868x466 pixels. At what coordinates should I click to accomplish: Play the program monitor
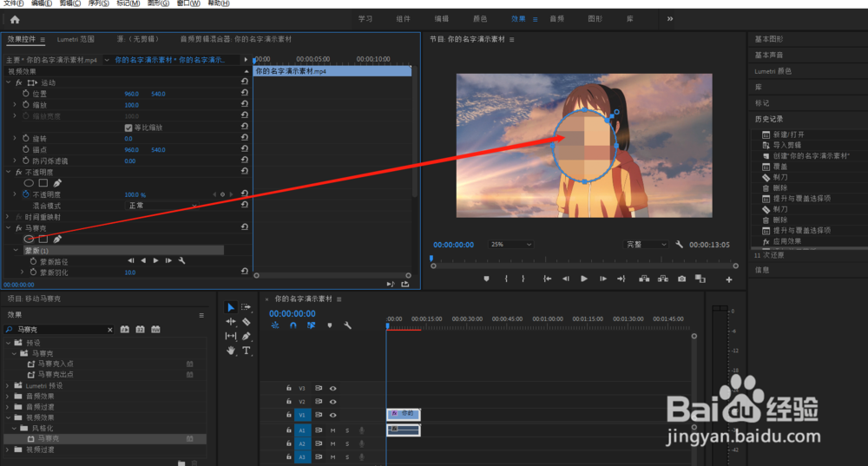[x=584, y=279]
